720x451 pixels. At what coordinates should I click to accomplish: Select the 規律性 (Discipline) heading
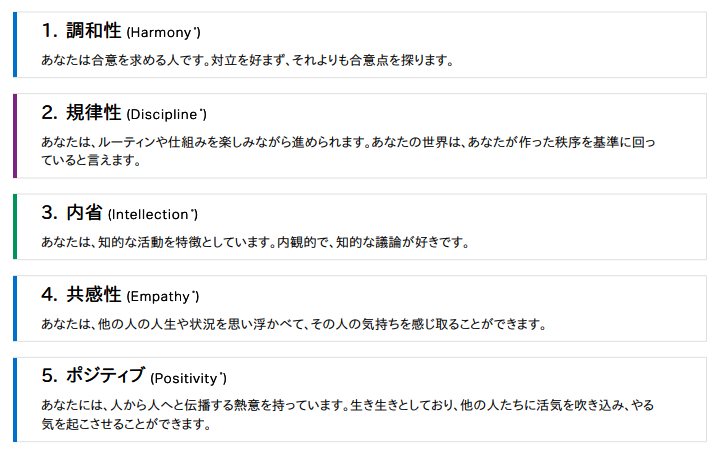tap(124, 113)
